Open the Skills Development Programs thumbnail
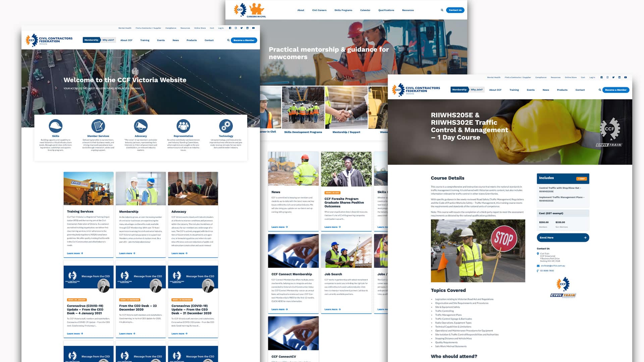This screenshot has width=644, height=362. (303, 108)
